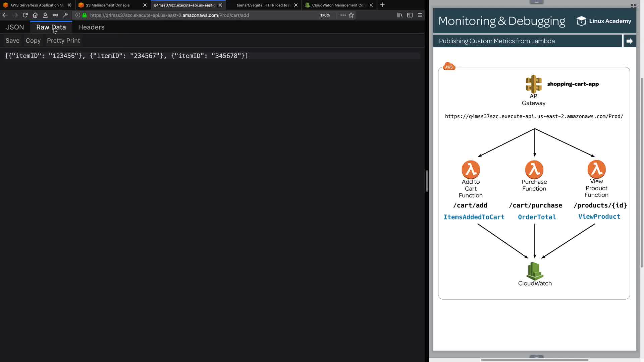Switch to the JSON viewer tab

(x=15, y=27)
